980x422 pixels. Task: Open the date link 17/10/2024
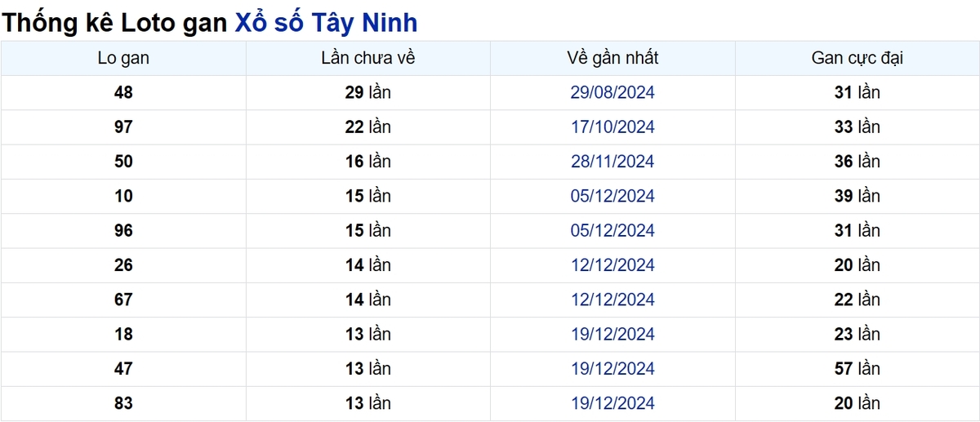pyautogui.click(x=612, y=127)
